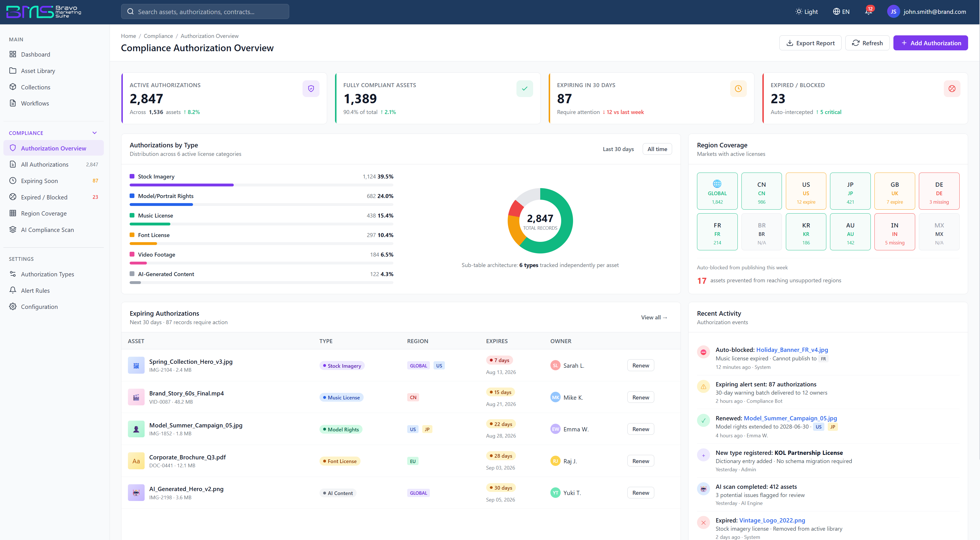980x540 pixels.
Task: Click the clock icon in Expiring in 30 Days card
Action: [x=738, y=89]
